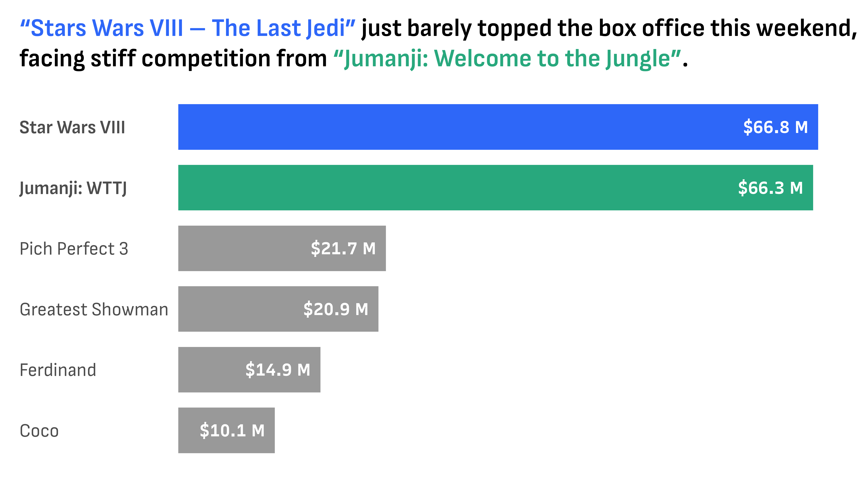Select the "Pich Perfect 3" row label
Image resolution: width=868 pixels, height=486 pixels.
74,249
